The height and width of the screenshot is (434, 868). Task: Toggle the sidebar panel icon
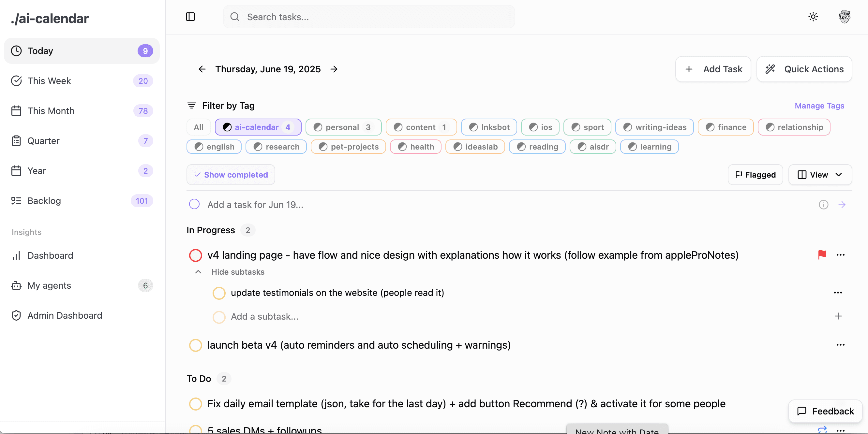pyautogui.click(x=190, y=17)
